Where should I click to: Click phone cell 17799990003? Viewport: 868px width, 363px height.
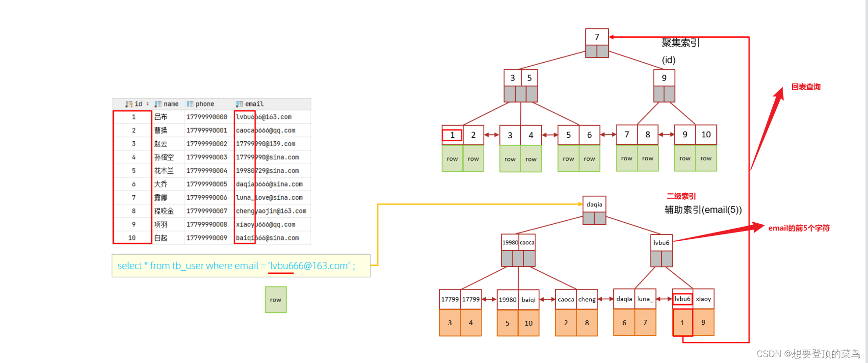click(207, 157)
